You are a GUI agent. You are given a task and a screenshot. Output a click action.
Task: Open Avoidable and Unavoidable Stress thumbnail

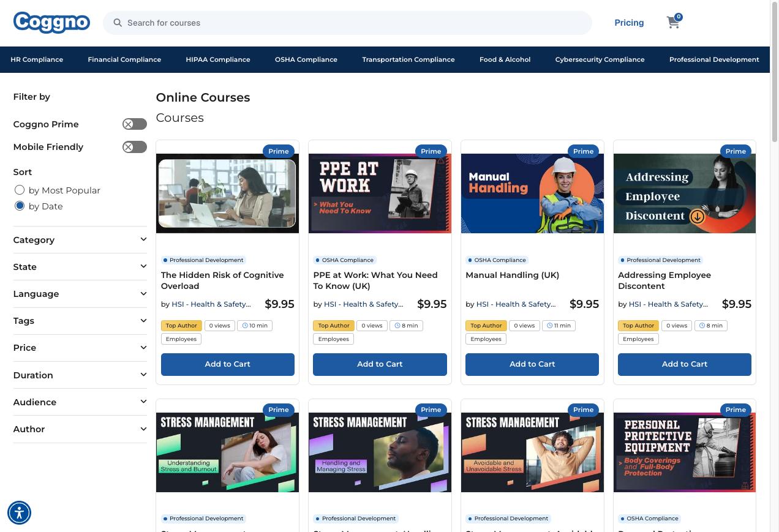532,452
